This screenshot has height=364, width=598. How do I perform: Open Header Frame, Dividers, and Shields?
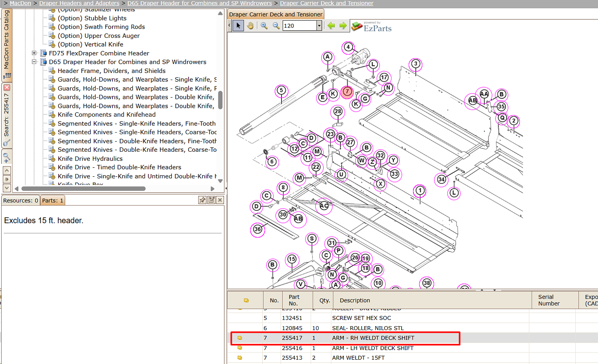pyautogui.click(x=112, y=71)
